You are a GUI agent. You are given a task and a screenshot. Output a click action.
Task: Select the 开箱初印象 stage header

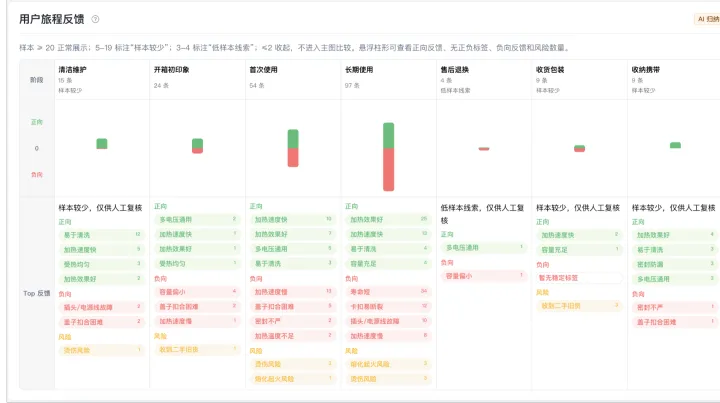click(x=171, y=70)
